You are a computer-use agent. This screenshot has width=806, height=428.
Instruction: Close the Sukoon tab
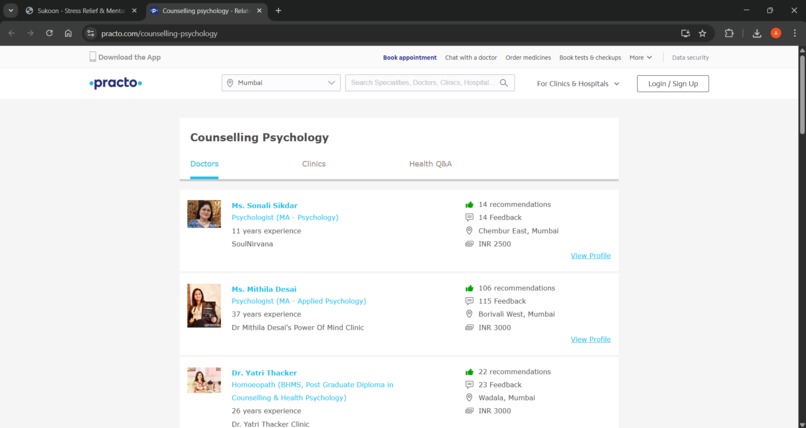point(135,10)
